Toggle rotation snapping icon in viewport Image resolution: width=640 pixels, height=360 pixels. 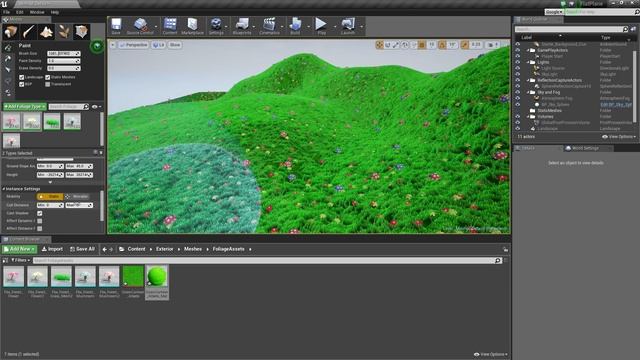[442, 45]
